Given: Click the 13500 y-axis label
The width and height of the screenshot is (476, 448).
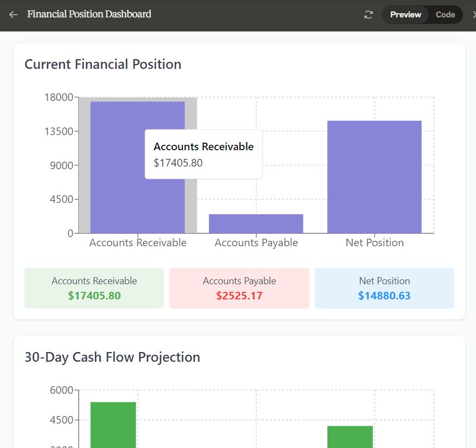Looking at the screenshot, I should (59, 132).
